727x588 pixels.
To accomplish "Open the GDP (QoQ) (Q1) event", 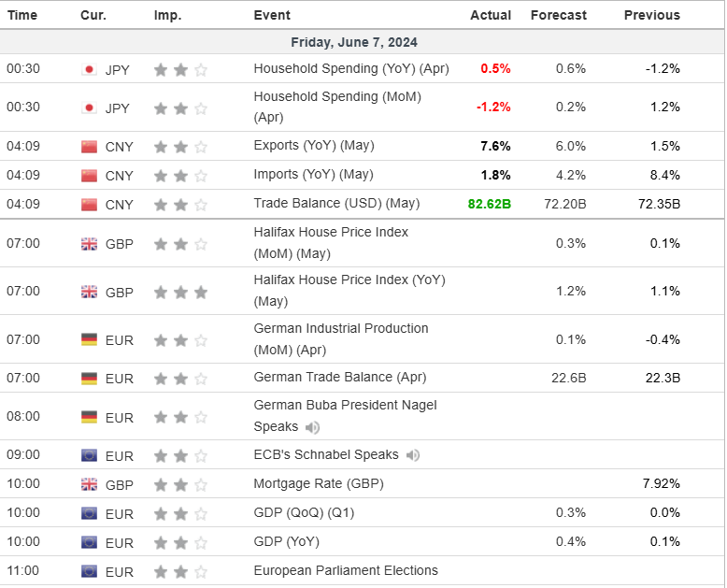I will coord(304,512).
